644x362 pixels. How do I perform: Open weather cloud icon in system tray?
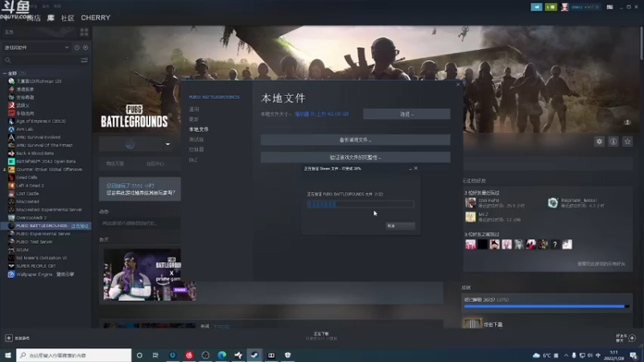click(x=536, y=355)
